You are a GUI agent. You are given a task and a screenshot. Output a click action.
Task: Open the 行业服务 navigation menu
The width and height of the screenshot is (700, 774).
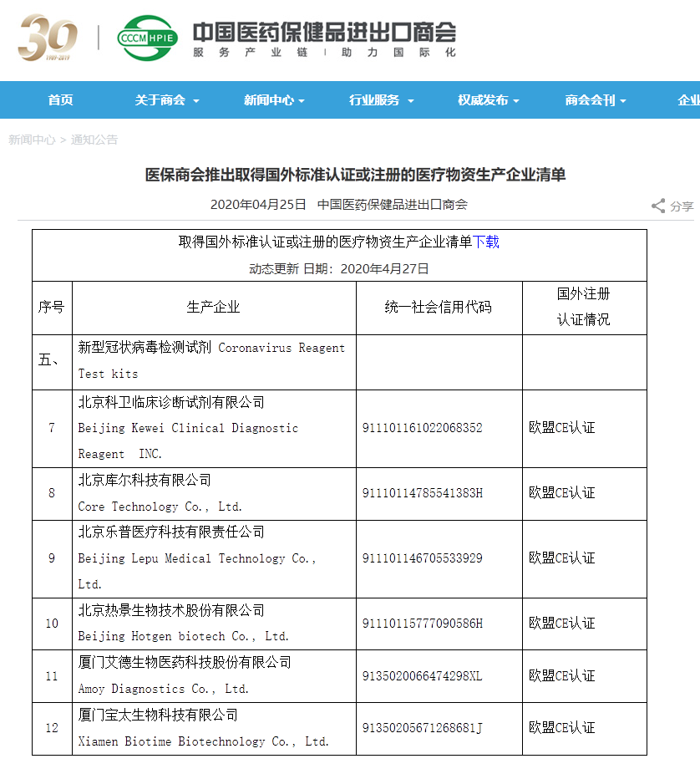point(374,99)
